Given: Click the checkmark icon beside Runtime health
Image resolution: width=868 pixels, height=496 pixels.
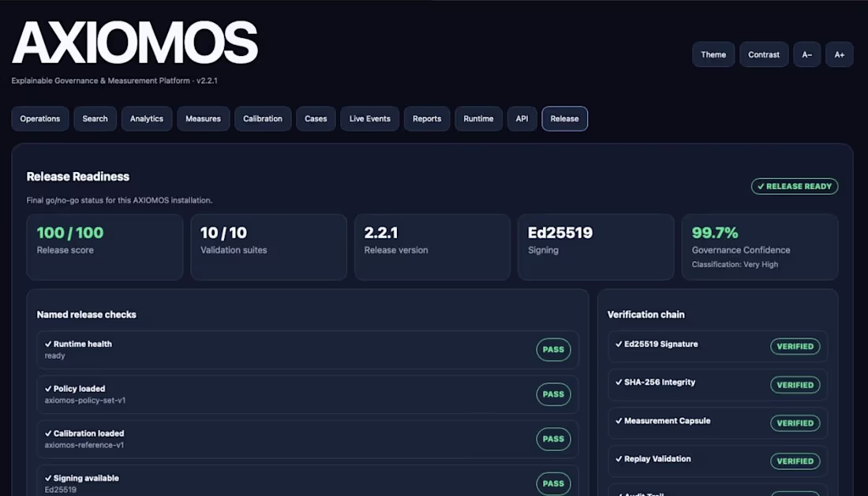Looking at the screenshot, I should (x=48, y=344).
